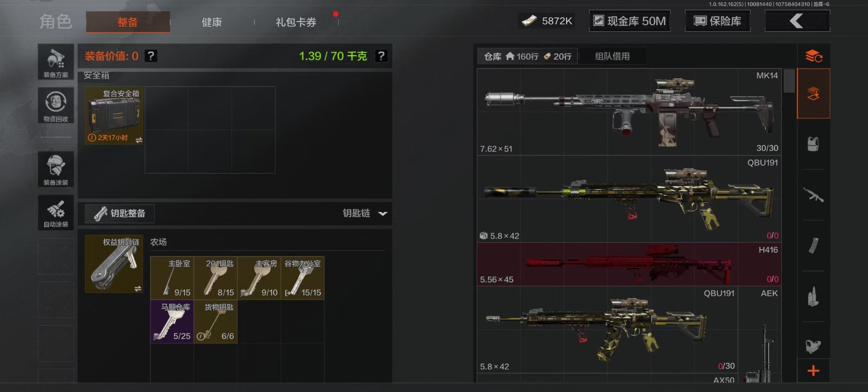Expand the 钥匙链 dropdown
This screenshot has width=868, height=392.
click(365, 213)
